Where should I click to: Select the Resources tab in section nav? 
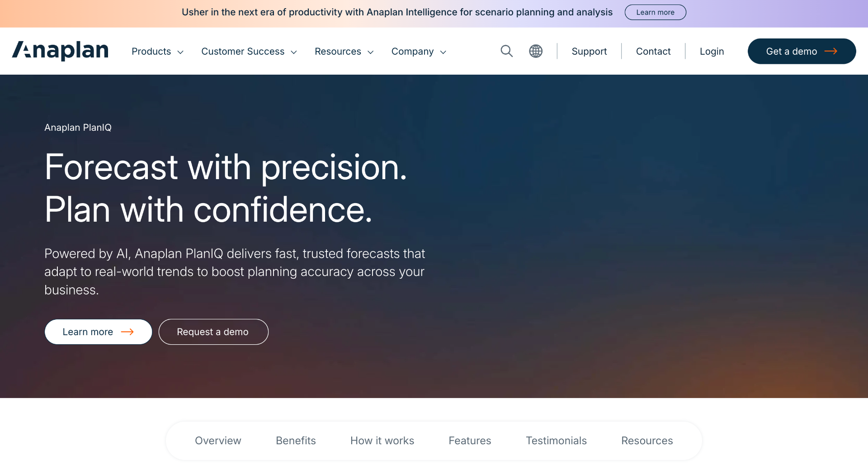(647, 441)
